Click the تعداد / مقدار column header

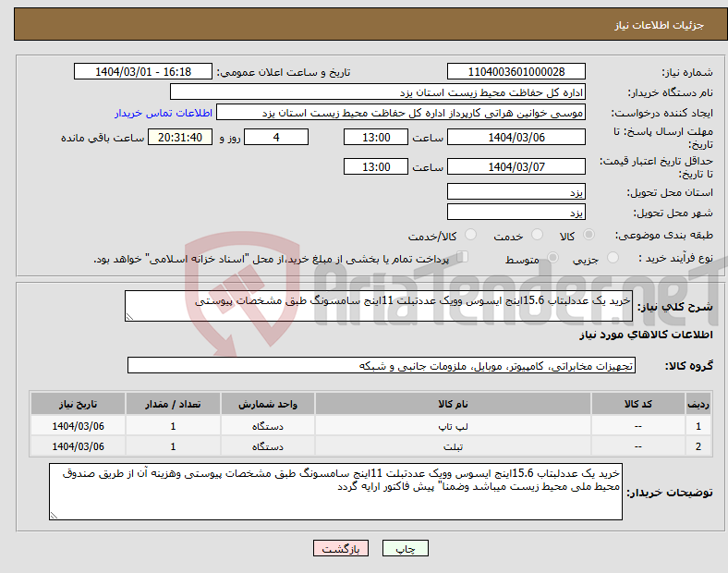pyautogui.click(x=173, y=404)
